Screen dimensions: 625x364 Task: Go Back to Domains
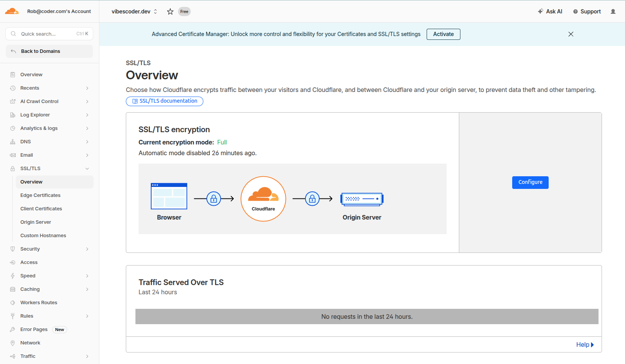point(49,51)
